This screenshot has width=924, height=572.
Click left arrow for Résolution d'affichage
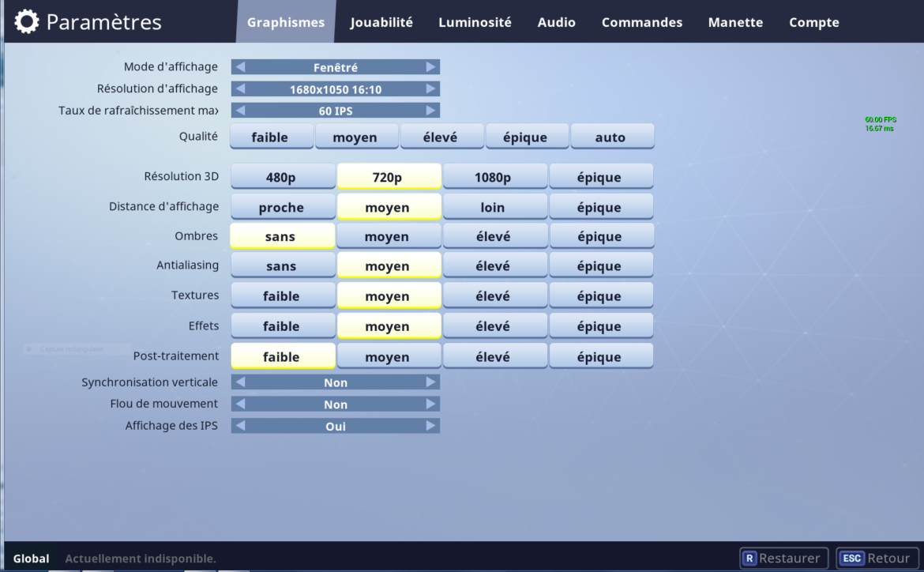tap(241, 89)
